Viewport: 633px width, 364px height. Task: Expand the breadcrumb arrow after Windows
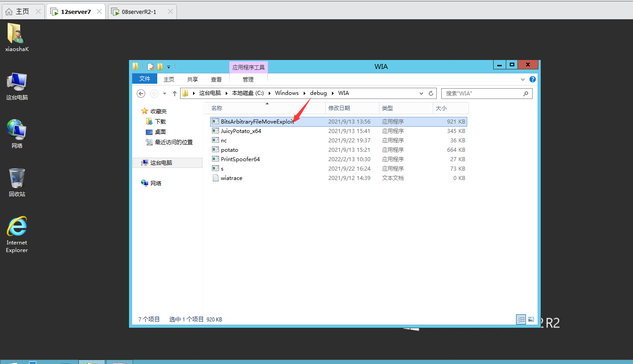305,93
